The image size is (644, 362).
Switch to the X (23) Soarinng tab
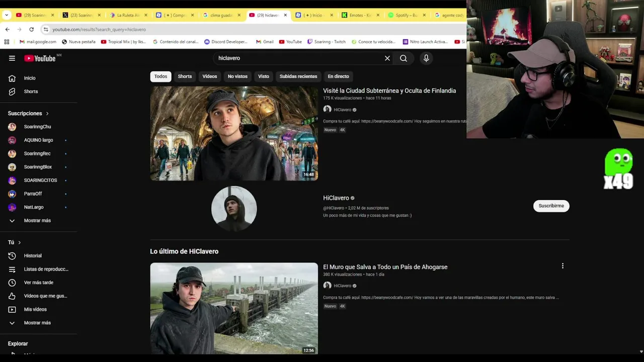click(x=80, y=15)
